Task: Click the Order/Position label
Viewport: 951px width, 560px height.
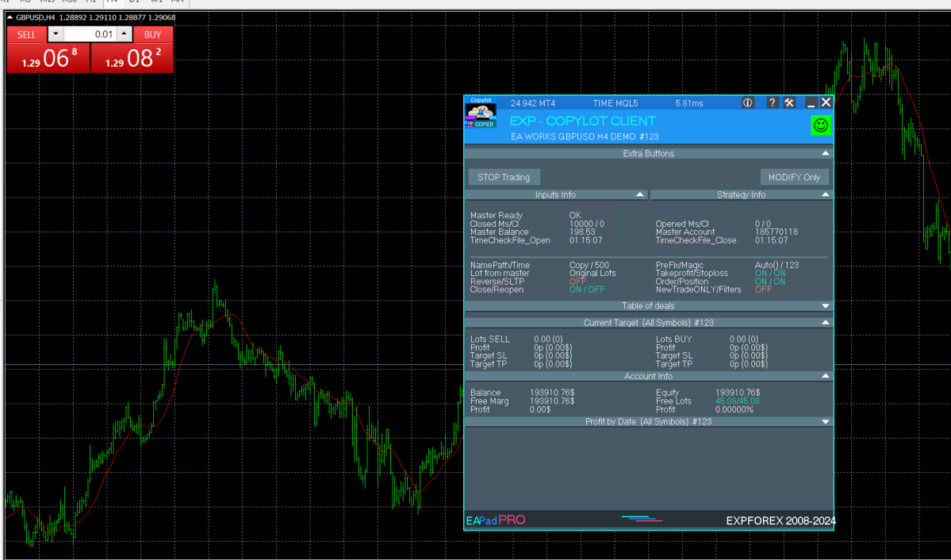Action: tap(681, 282)
